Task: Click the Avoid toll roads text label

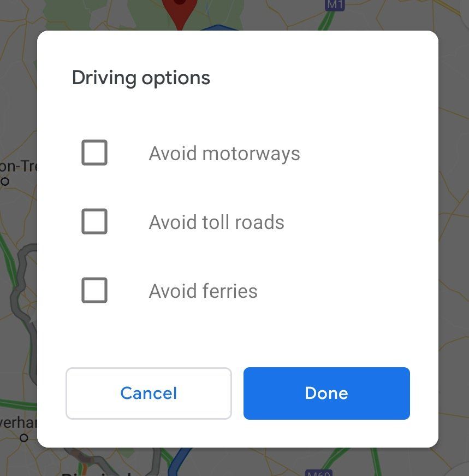Action: (216, 222)
